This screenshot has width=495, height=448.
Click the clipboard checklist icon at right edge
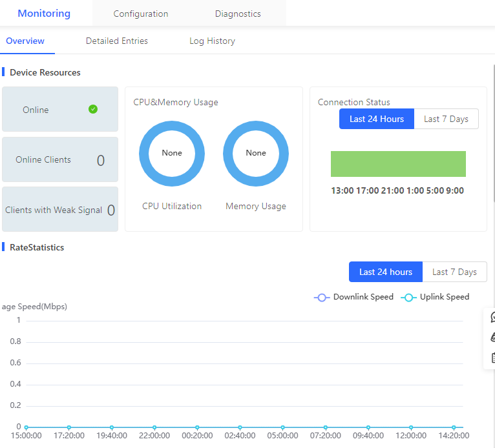click(493, 358)
